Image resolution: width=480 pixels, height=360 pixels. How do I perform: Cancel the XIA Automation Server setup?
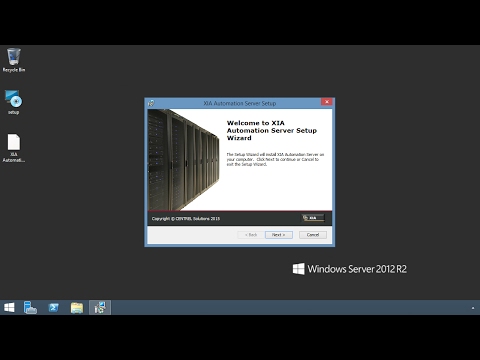[x=313, y=235]
